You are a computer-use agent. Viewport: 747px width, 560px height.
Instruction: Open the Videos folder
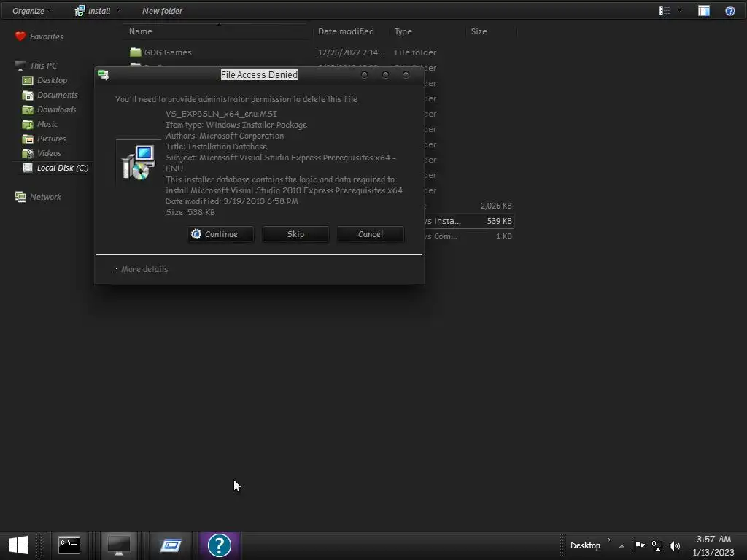point(49,153)
